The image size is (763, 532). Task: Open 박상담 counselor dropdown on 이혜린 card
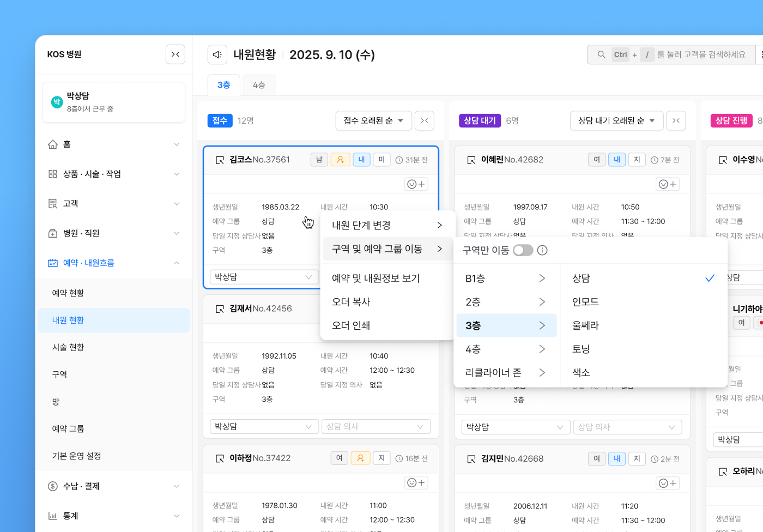[516, 427]
